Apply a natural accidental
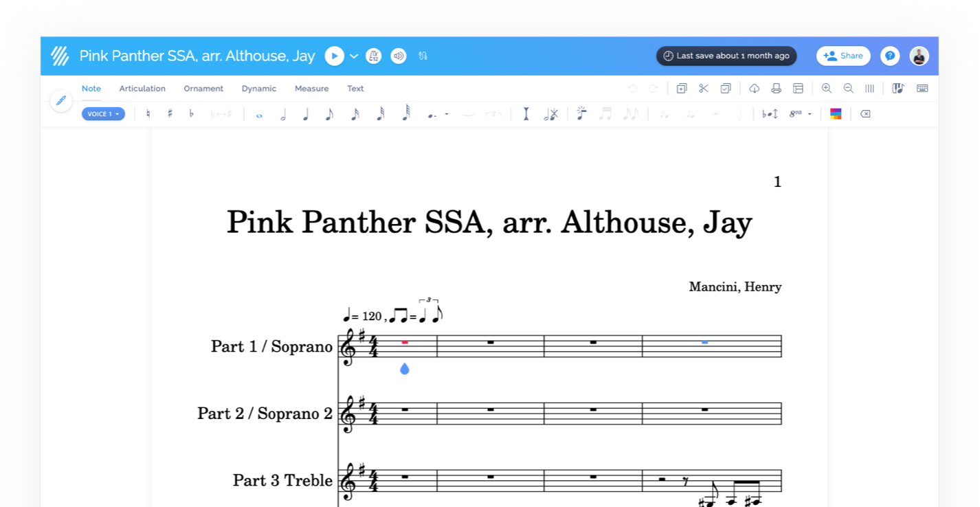The width and height of the screenshot is (980, 507). 148,114
